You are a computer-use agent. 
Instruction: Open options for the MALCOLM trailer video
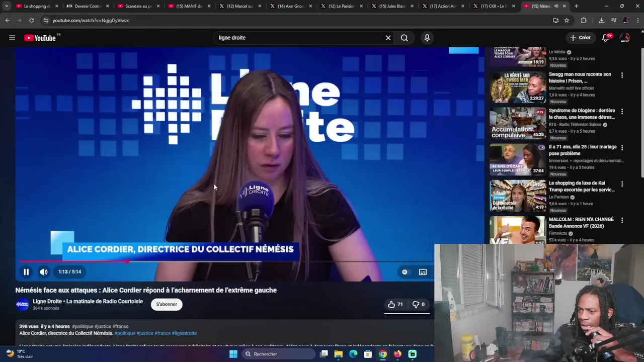click(x=622, y=220)
